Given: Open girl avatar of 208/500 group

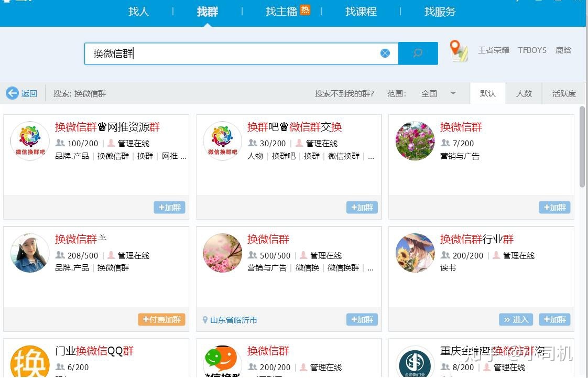Looking at the screenshot, I should tap(30, 253).
